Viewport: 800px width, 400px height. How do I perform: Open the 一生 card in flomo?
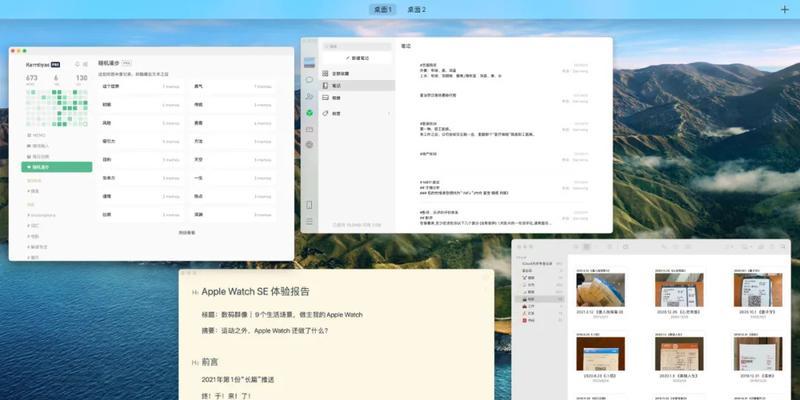[234, 178]
